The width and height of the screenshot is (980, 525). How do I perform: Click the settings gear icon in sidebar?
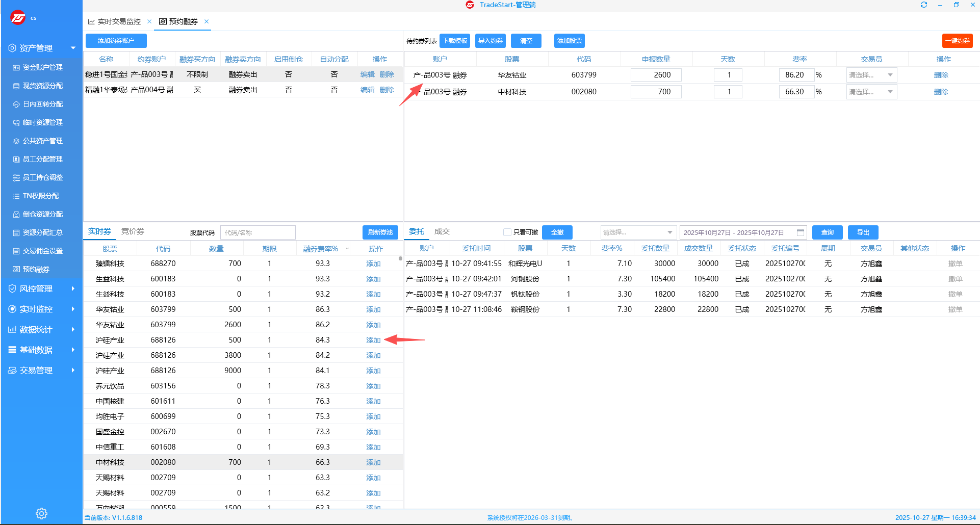(x=41, y=513)
